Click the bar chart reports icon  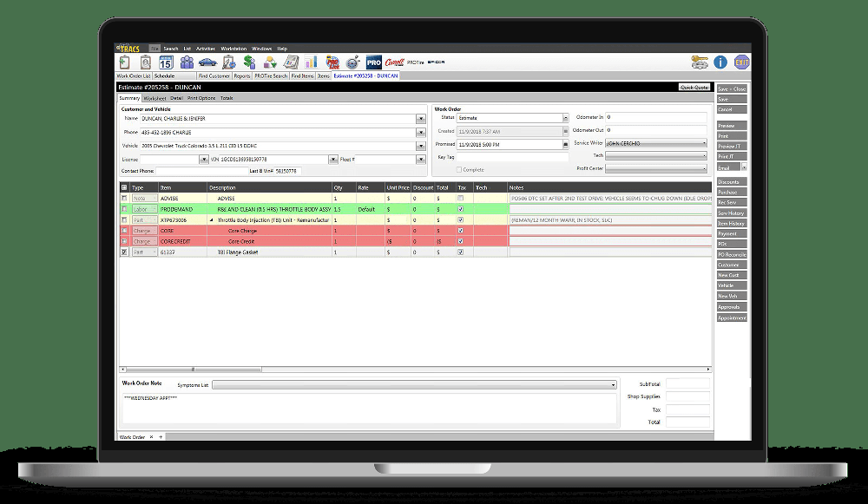(x=311, y=62)
